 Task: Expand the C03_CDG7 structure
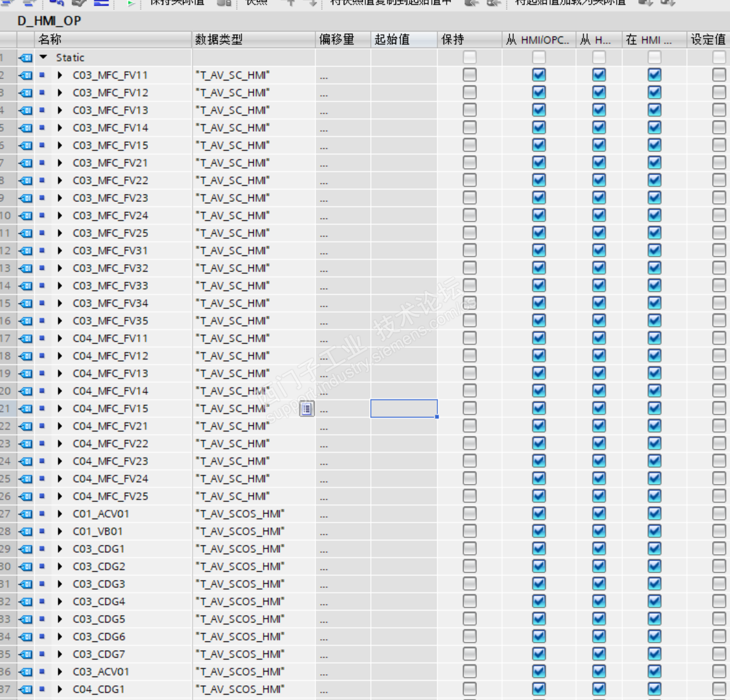pos(60,654)
